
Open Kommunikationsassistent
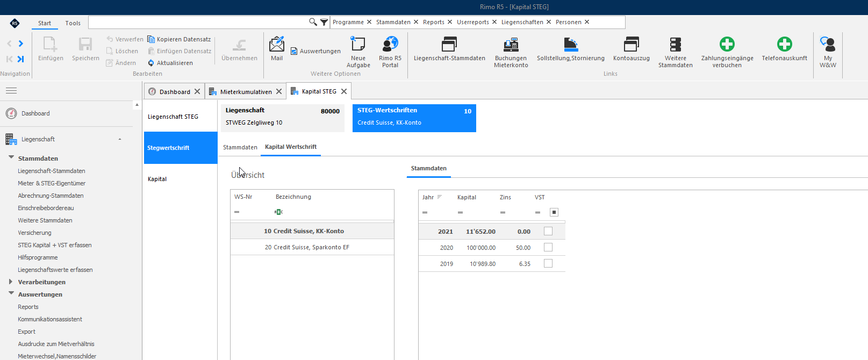pyautogui.click(x=50, y=319)
